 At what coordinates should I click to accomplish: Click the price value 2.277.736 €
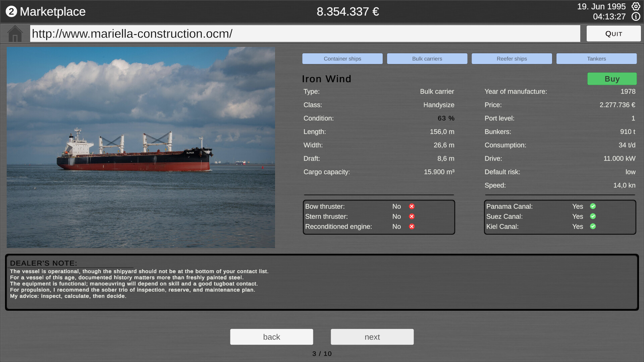617,105
